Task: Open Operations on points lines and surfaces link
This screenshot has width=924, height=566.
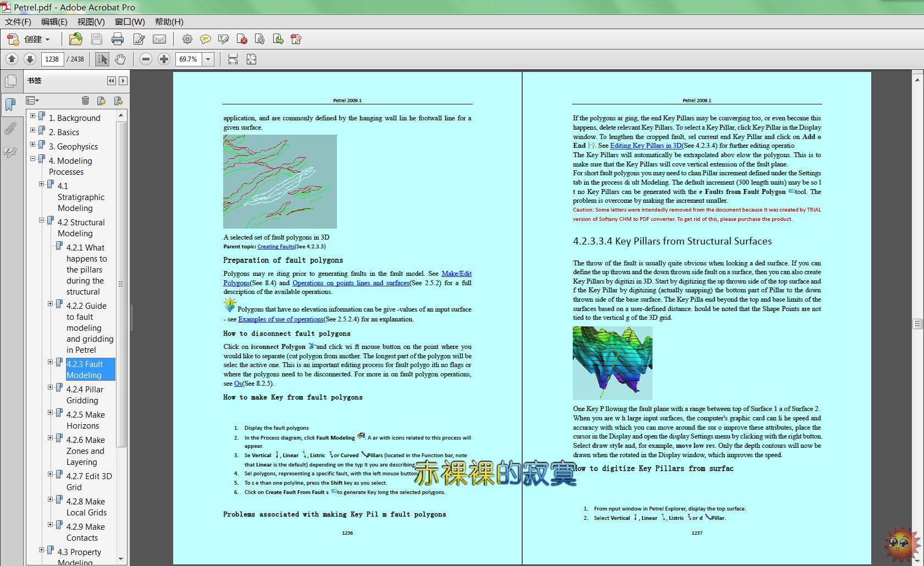Action: (351, 283)
